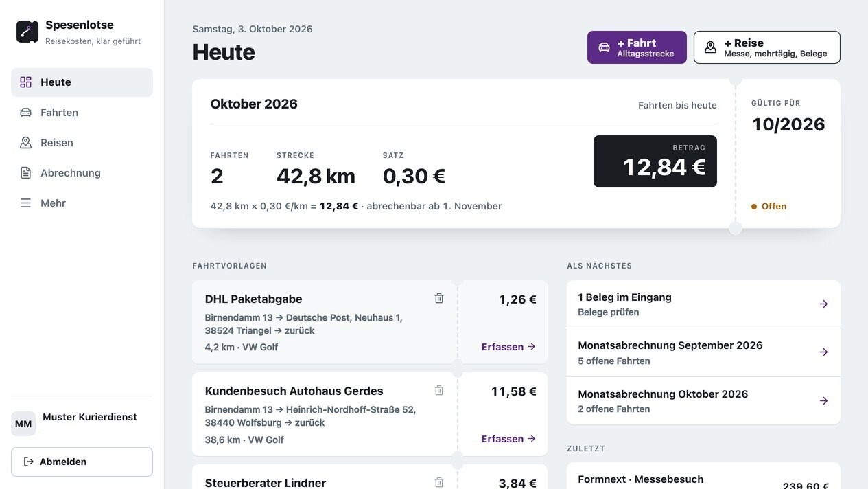Add a new Reise with Belege

click(x=767, y=47)
